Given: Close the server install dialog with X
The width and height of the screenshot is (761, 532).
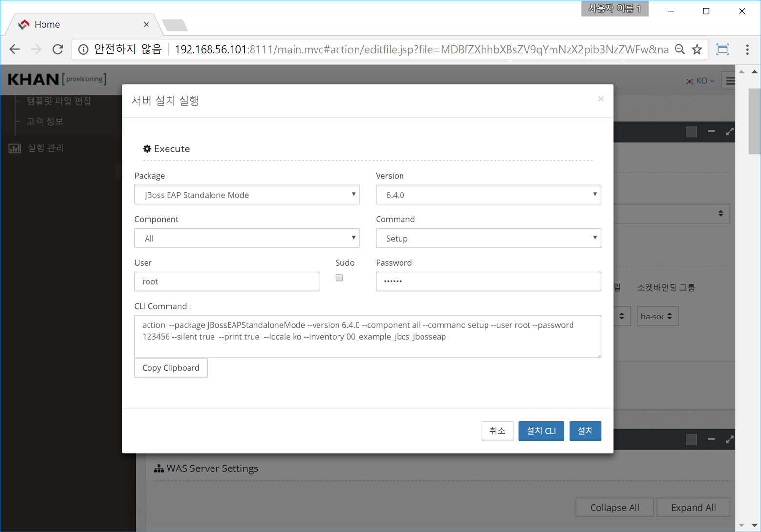Looking at the screenshot, I should click(x=601, y=99).
